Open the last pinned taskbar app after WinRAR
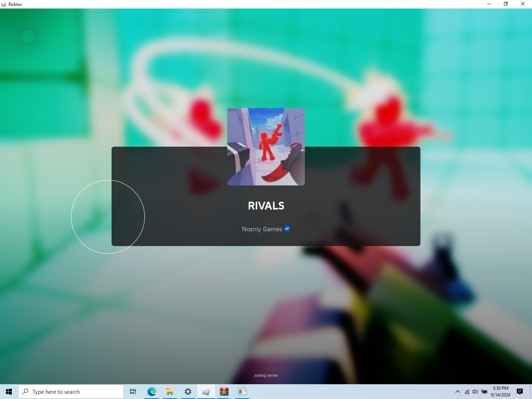The image size is (532, 399). tap(242, 392)
